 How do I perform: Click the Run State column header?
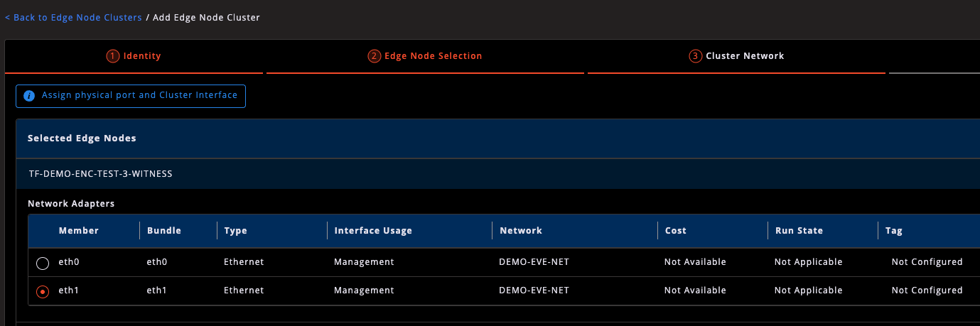click(x=799, y=231)
